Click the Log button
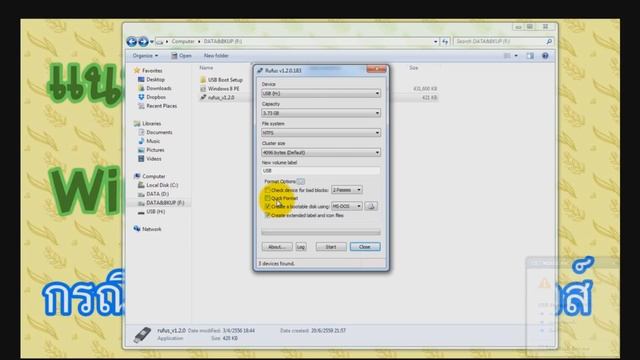Image resolution: width=640 pixels, height=360 pixels. click(x=301, y=247)
